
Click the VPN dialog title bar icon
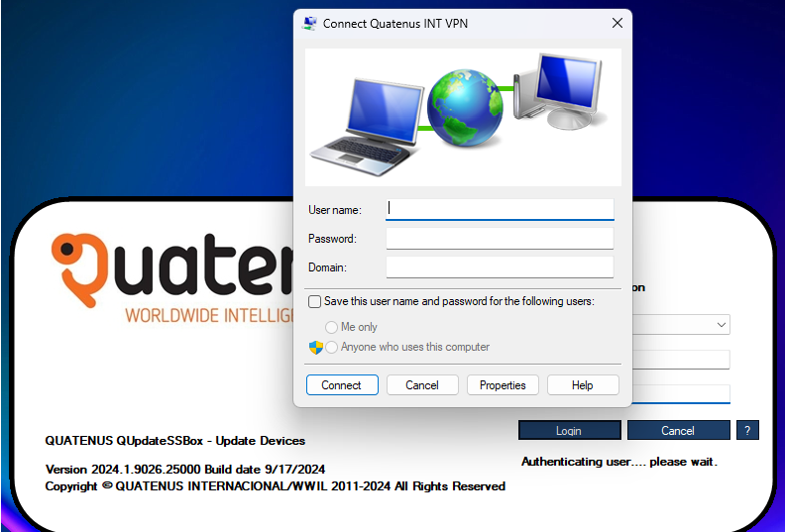click(310, 24)
